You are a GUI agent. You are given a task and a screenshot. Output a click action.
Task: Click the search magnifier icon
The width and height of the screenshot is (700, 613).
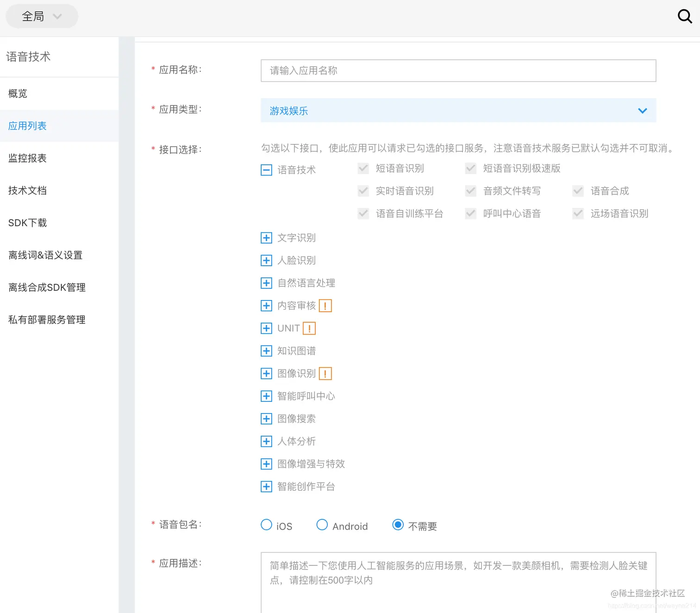click(685, 17)
